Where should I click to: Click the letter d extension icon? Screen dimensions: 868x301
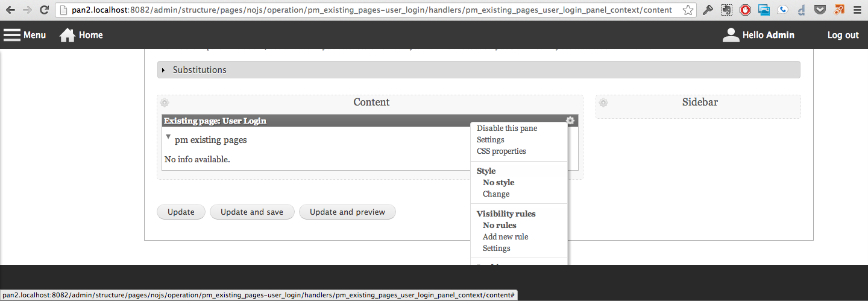pos(800,10)
